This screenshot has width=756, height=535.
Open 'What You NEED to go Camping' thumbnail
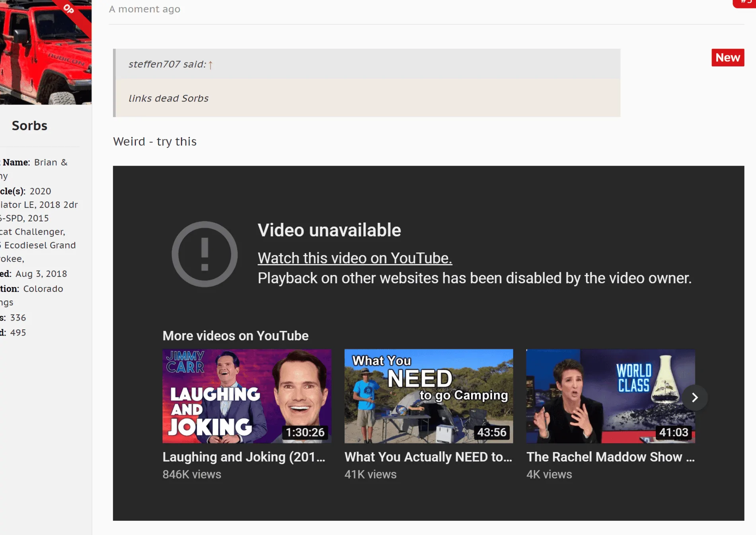(x=429, y=396)
